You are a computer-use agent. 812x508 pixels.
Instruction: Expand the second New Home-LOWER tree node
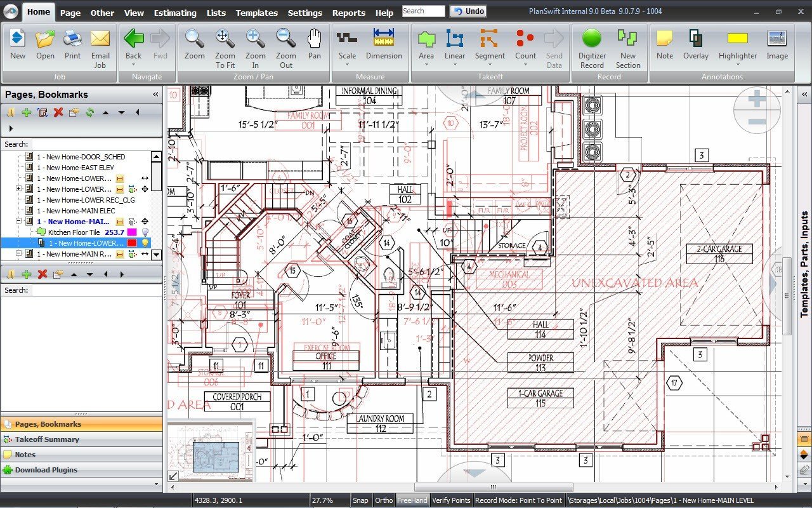click(x=18, y=189)
